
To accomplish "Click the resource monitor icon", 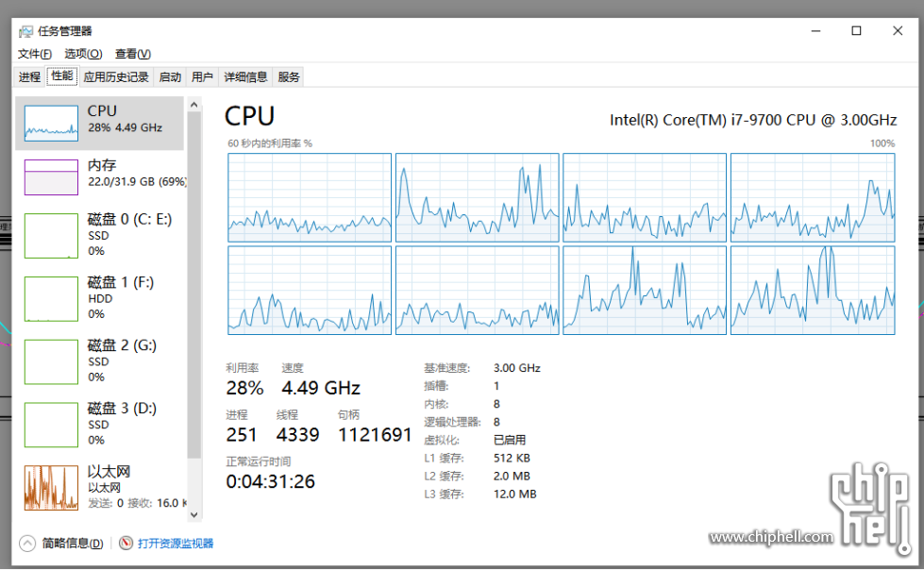I will point(126,543).
